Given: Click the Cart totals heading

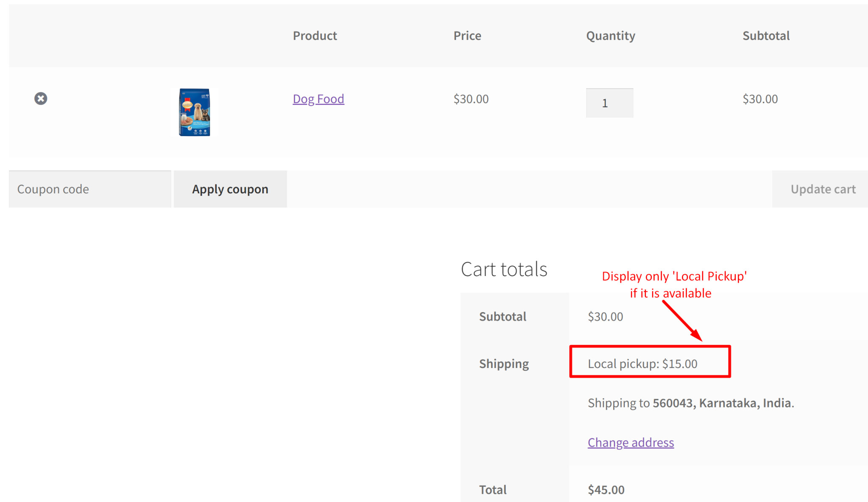Looking at the screenshot, I should [504, 268].
